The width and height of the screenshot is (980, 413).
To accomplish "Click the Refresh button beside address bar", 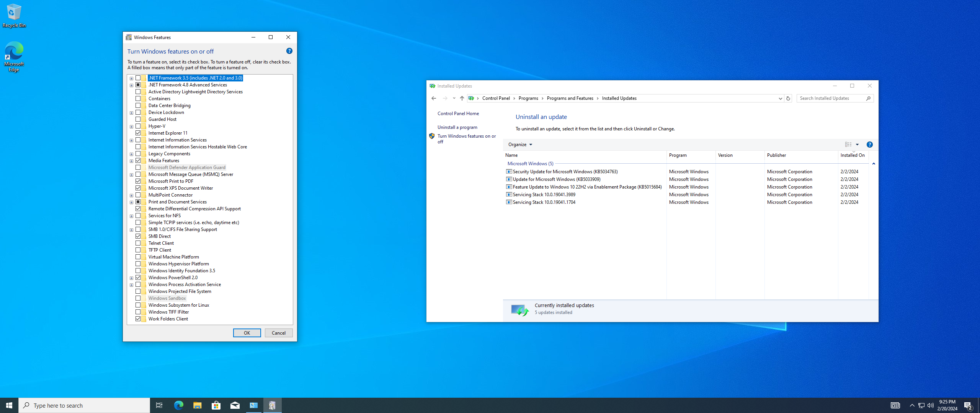I will pyautogui.click(x=788, y=98).
